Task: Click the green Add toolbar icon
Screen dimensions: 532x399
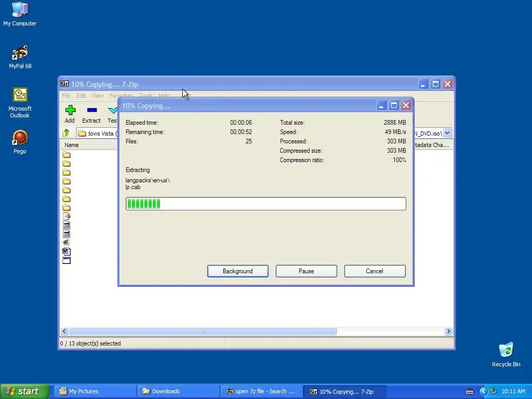Action: (x=70, y=110)
